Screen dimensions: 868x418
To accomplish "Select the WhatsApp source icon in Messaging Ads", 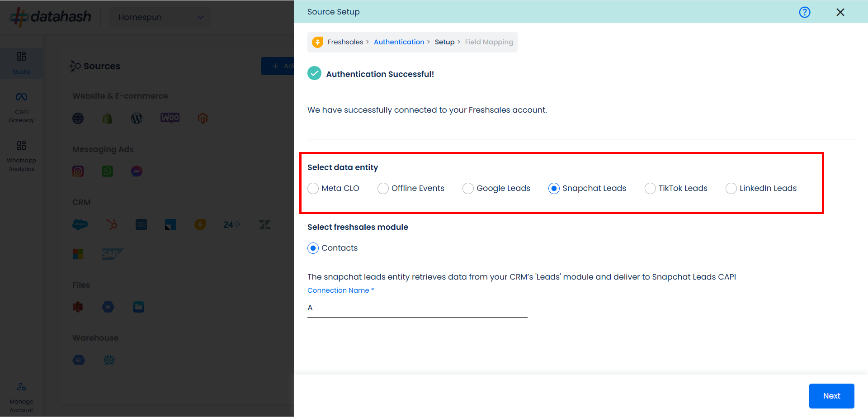I will click(x=107, y=171).
